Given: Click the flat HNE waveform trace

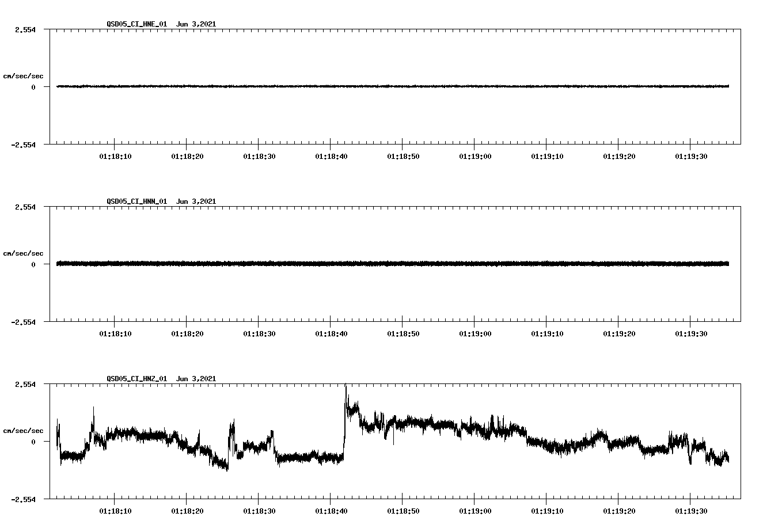Looking at the screenshot, I should [x=393, y=86].
